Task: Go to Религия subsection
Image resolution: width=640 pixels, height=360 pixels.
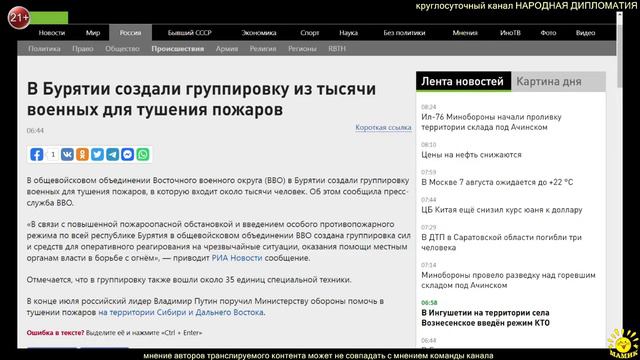Action: (263, 49)
